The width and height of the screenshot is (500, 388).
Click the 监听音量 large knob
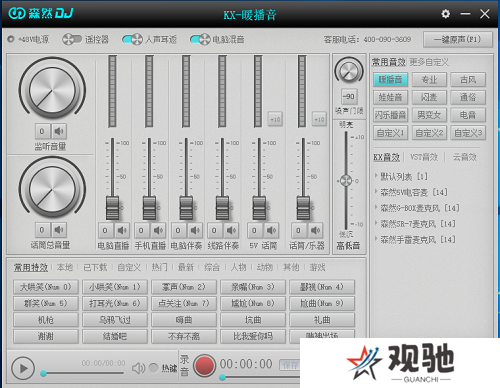pos(52,90)
